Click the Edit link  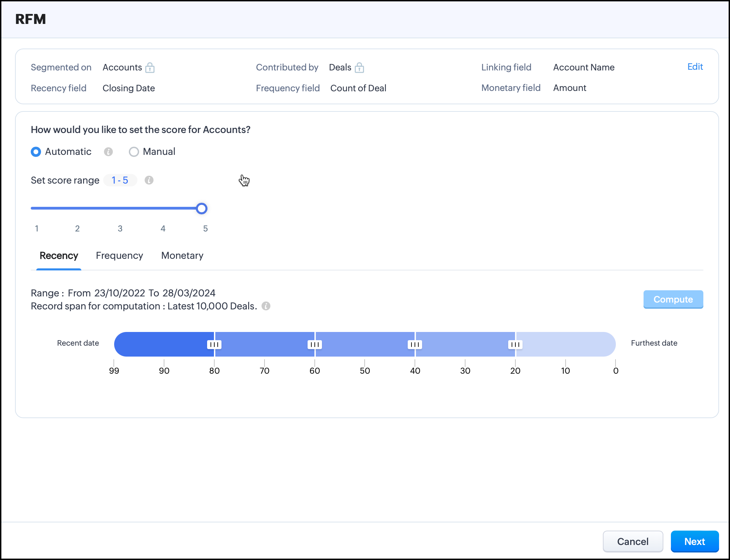click(695, 67)
